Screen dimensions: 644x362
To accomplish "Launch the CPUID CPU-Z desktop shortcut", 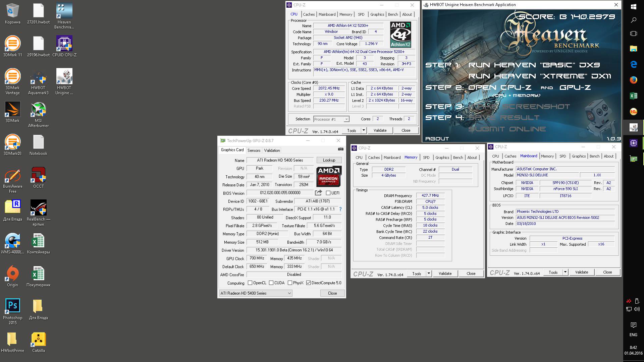I will [64, 46].
